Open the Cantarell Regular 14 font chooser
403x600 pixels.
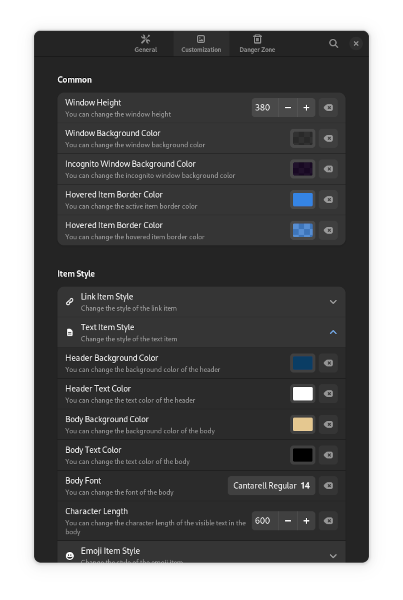pos(271,486)
